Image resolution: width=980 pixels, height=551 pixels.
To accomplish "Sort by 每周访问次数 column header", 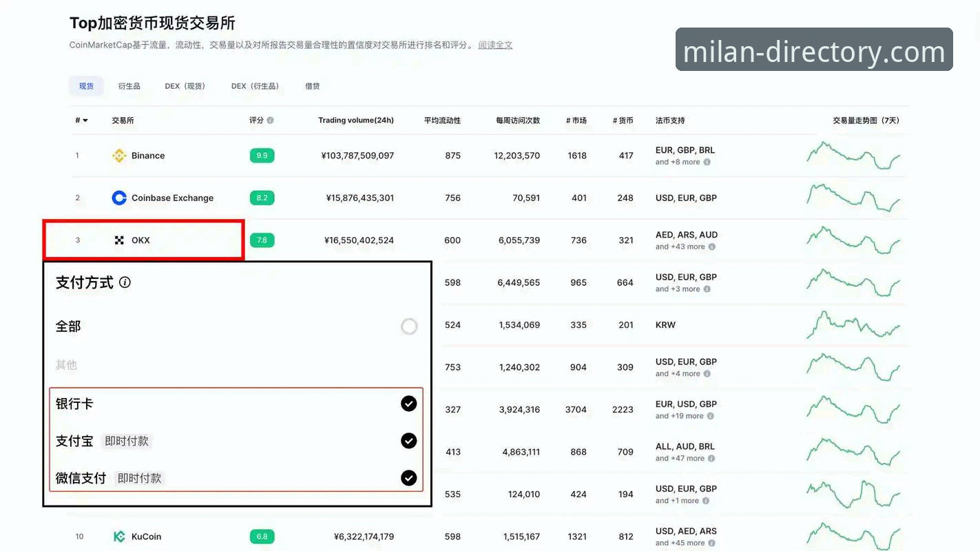I will 518,121.
